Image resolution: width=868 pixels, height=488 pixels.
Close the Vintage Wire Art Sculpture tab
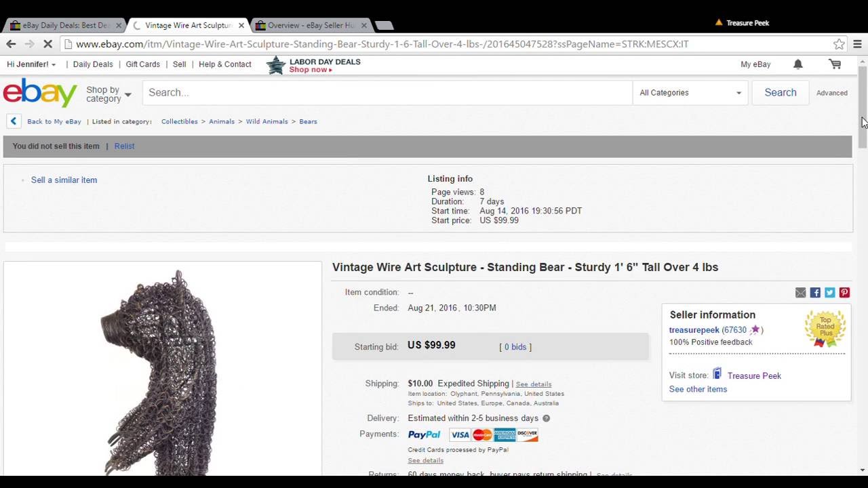coord(241,25)
